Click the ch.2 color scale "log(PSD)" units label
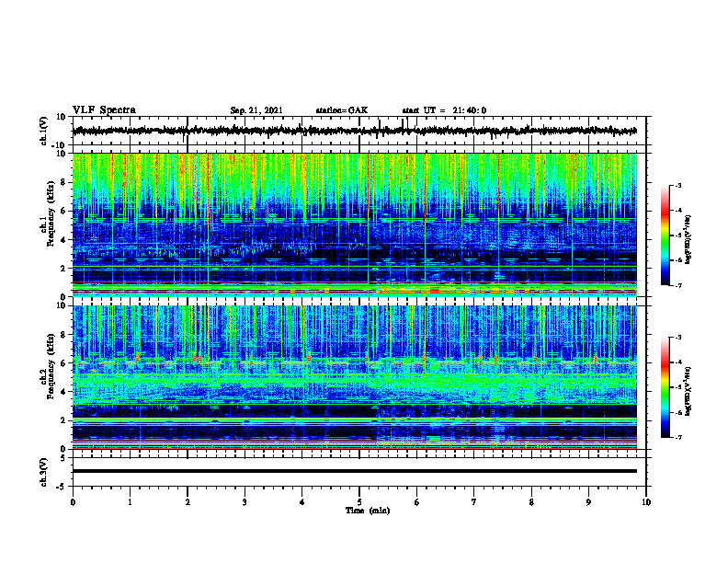This screenshot has height=563, width=728. coord(688,391)
